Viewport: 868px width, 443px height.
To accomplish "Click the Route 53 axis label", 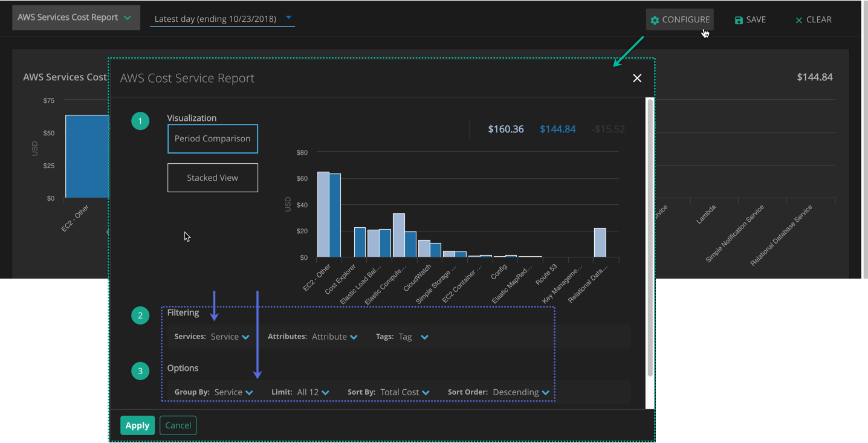I will tap(546, 274).
